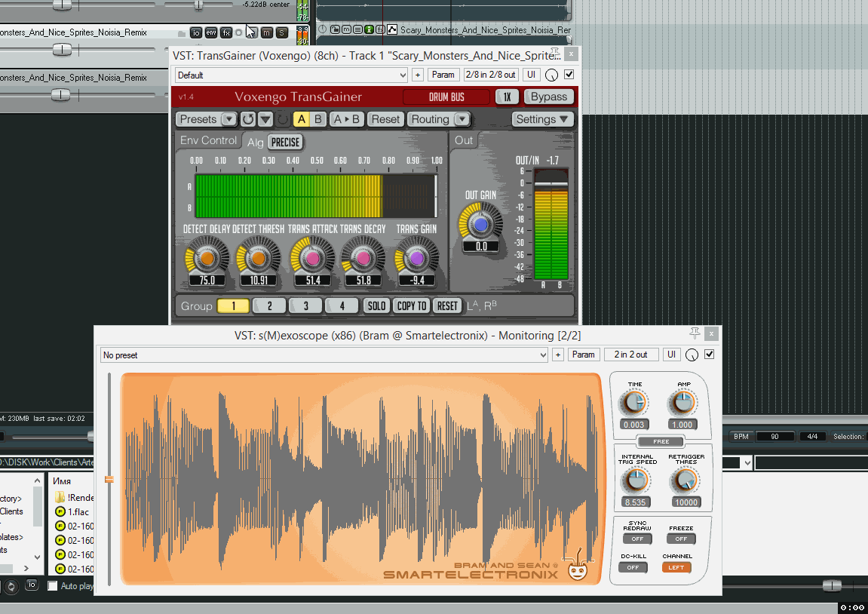The height and width of the screenshot is (614, 868).
Task: Select channel Group 4
Action: point(342,305)
